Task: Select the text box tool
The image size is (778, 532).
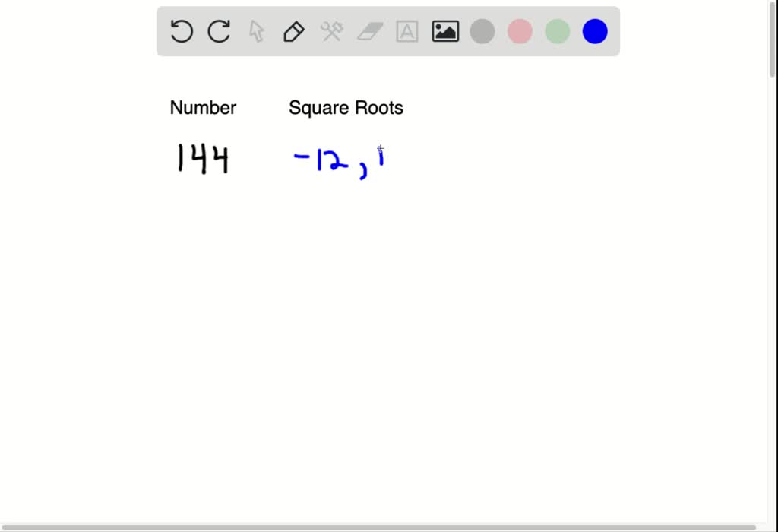Action: (x=406, y=31)
